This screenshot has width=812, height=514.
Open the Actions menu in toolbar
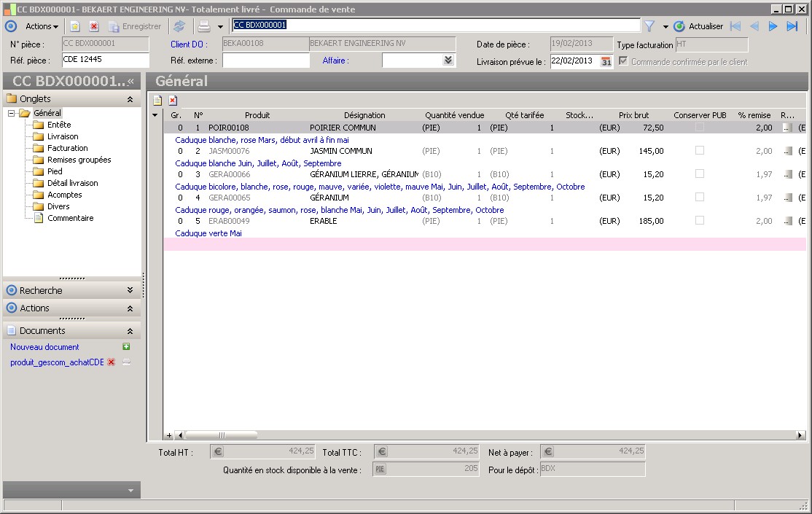point(42,26)
